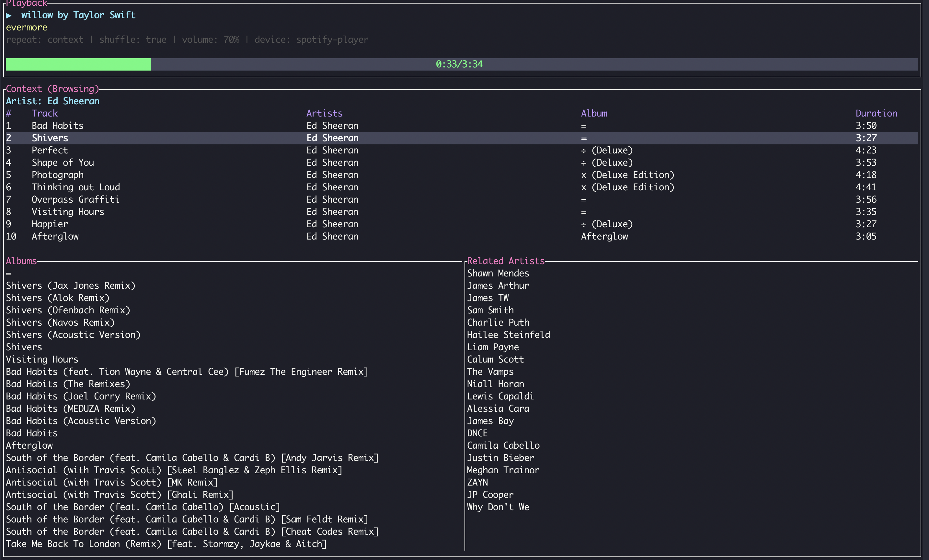Open the '=' album at top of Albums
This screenshot has width=929, height=560.
coord(8,274)
